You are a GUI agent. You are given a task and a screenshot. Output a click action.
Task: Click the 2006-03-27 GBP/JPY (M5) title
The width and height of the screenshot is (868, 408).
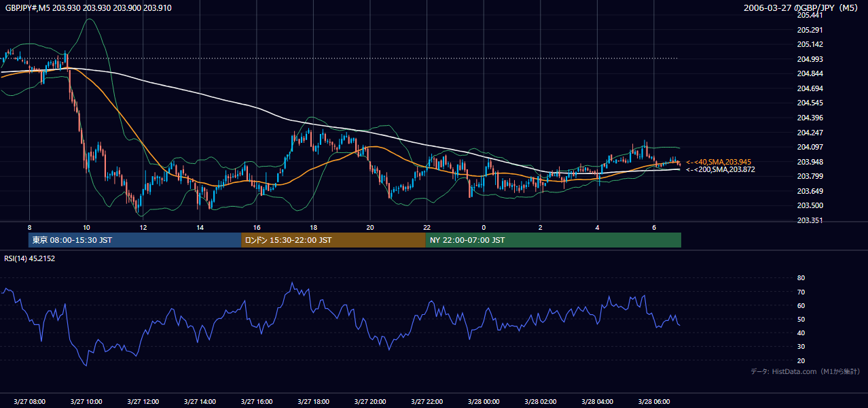(802, 8)
